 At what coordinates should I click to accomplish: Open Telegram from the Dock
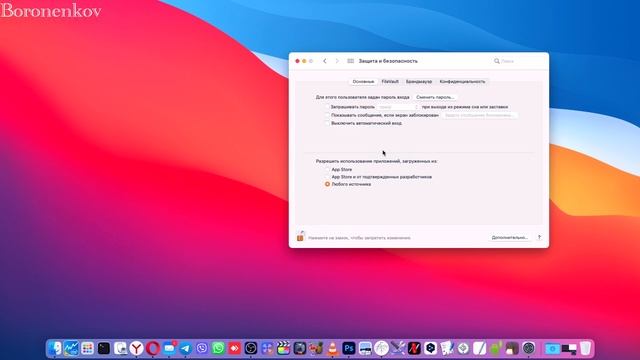(x=185, y=348)
